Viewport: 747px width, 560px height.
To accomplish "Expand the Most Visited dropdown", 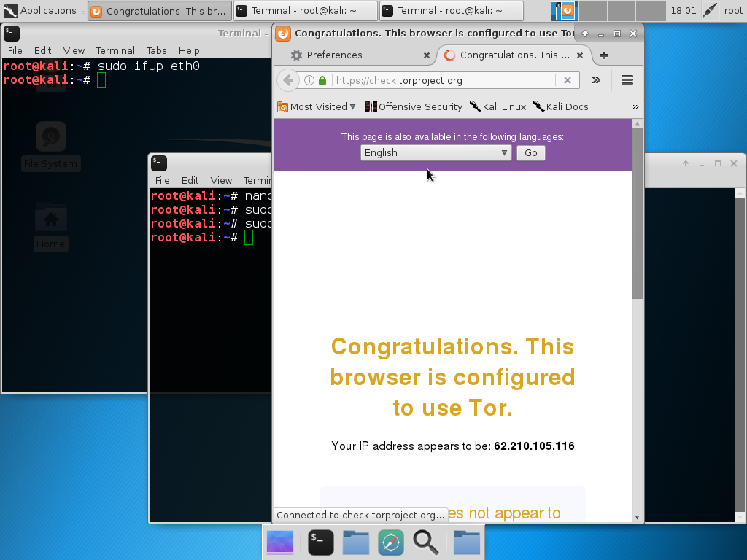I will click(317, 106).
